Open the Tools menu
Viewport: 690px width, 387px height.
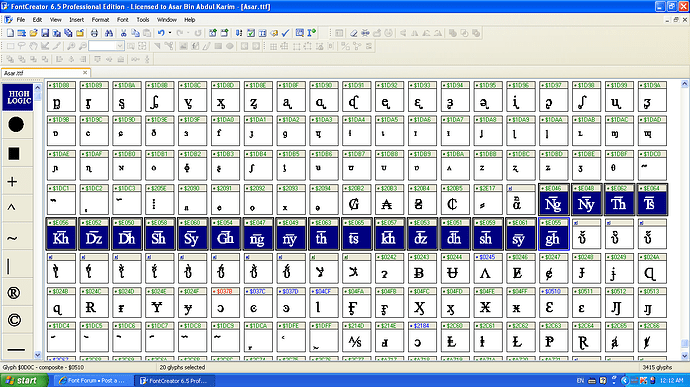tap(143, 20)
